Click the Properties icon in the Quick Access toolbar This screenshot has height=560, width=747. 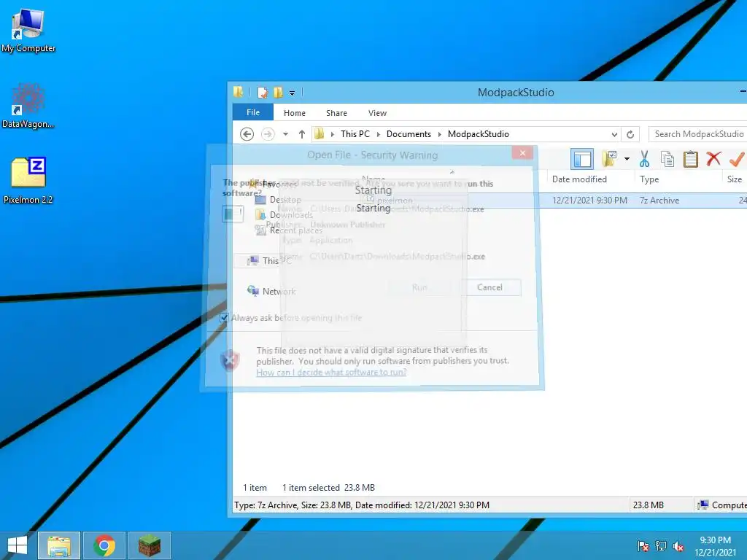[263, 93]
